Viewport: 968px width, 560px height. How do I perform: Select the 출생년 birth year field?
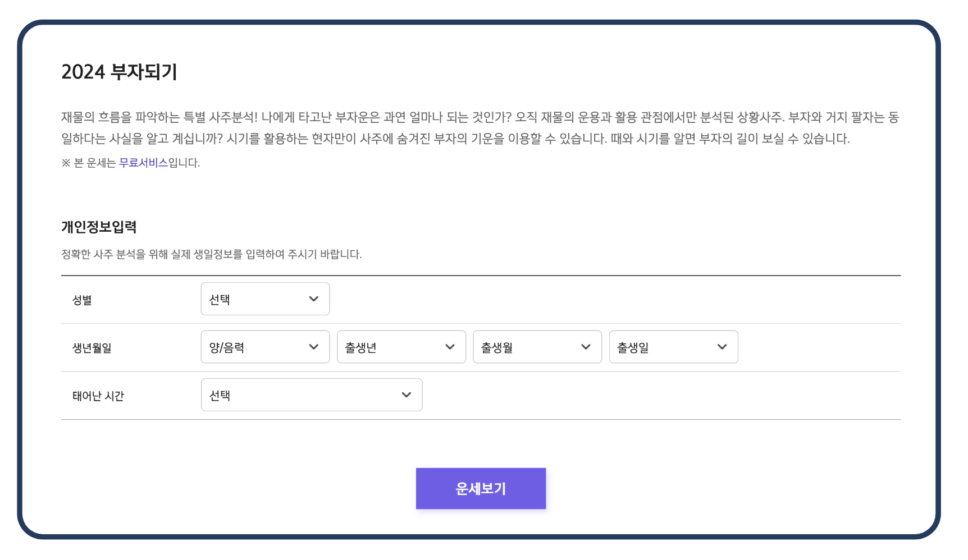(x=401, y=347)
